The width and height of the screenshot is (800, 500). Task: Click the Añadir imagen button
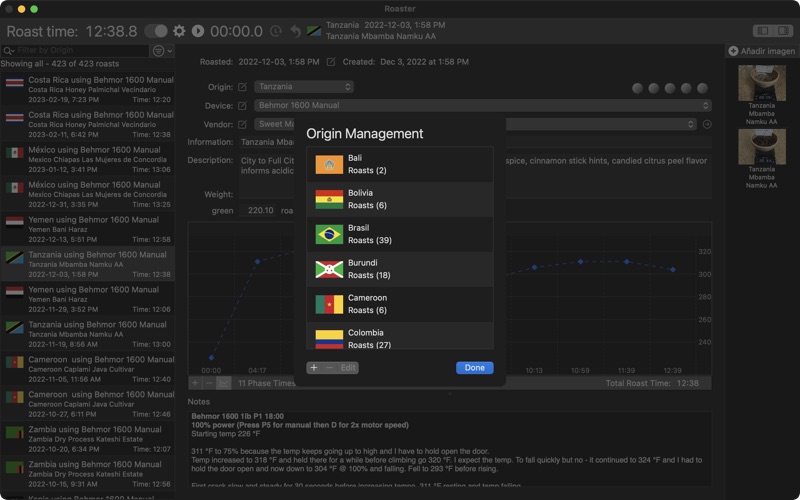click(762, 51)
